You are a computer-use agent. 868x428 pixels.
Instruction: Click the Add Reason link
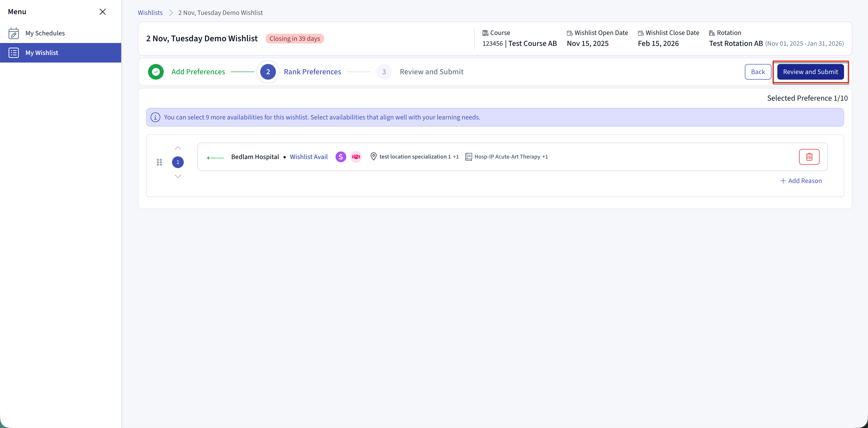pyautogui.click(x=801, y=181)
